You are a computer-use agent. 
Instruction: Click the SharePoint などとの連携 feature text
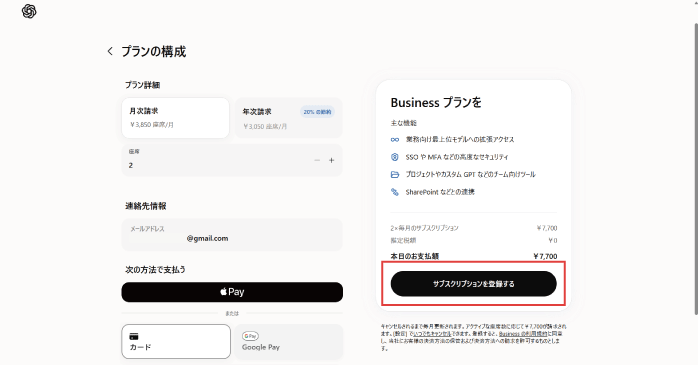pos(440,192)
